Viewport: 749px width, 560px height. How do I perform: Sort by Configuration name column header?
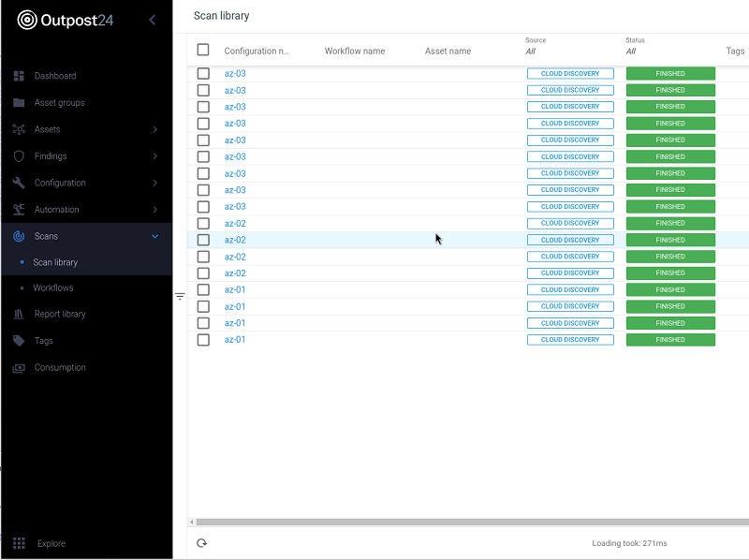(x=257, y=51)
